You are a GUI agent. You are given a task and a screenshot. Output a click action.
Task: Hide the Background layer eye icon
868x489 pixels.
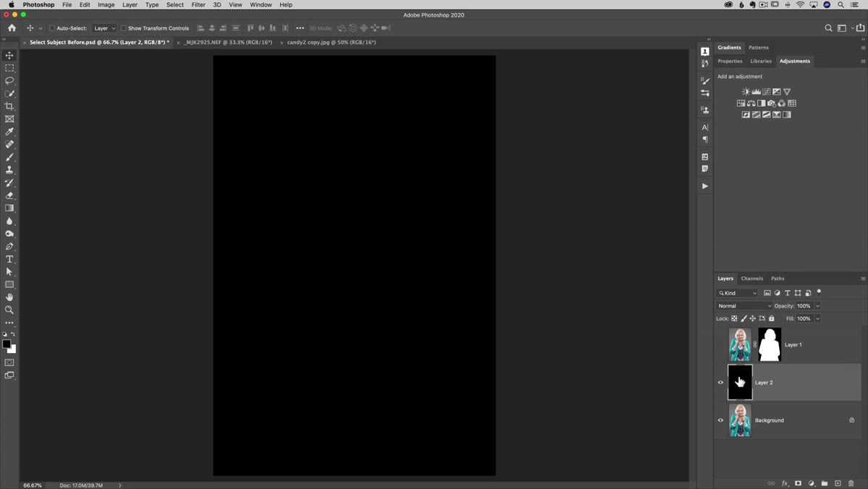(720, 420)
